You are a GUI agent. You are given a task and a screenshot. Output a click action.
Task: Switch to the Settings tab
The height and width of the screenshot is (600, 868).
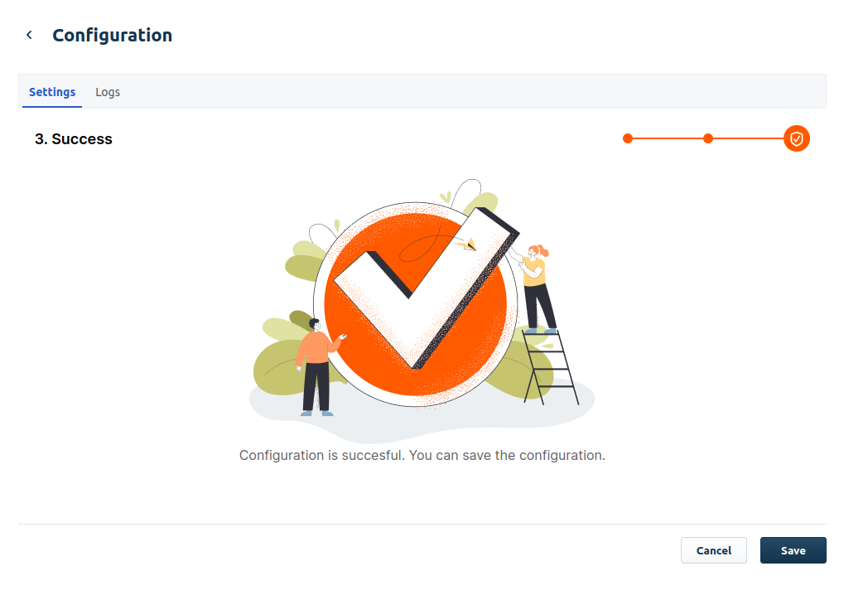point(52,92)
